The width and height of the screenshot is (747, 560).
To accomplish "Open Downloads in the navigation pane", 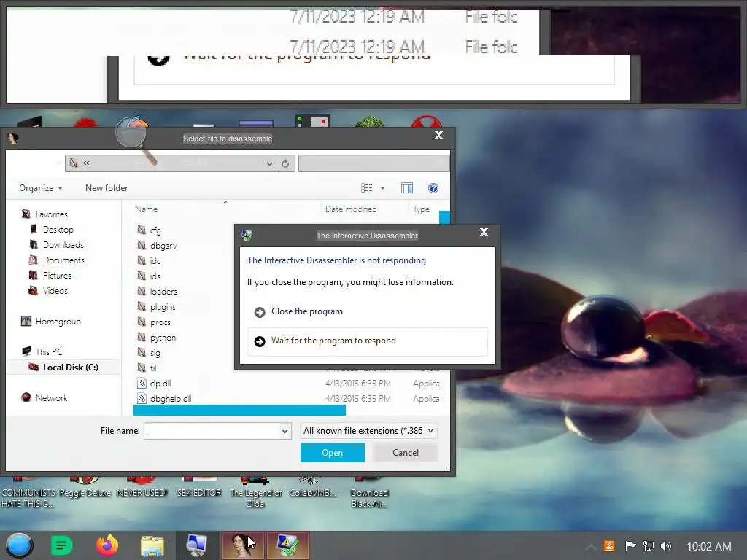I will (63, 245).
